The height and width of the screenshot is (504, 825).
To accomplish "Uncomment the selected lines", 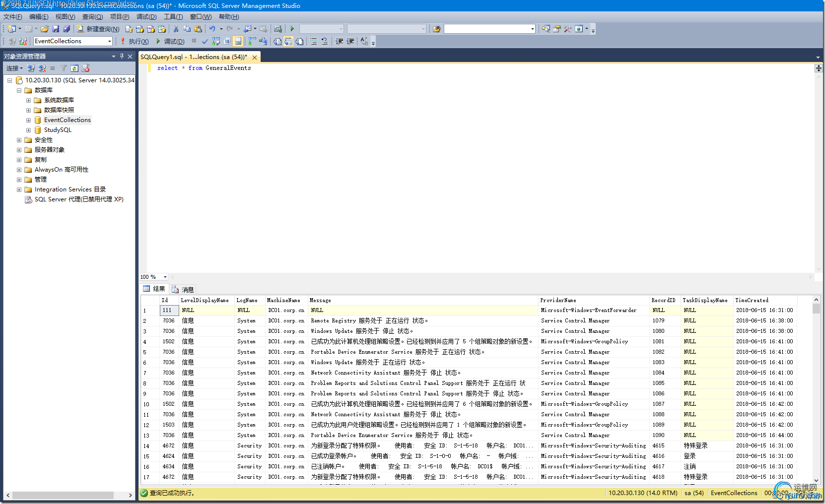I will [325, 41].
